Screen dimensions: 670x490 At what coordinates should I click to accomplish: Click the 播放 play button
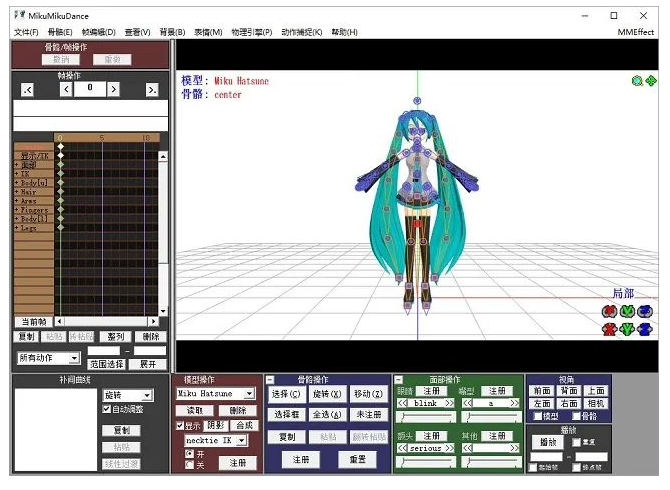[548, 442]
